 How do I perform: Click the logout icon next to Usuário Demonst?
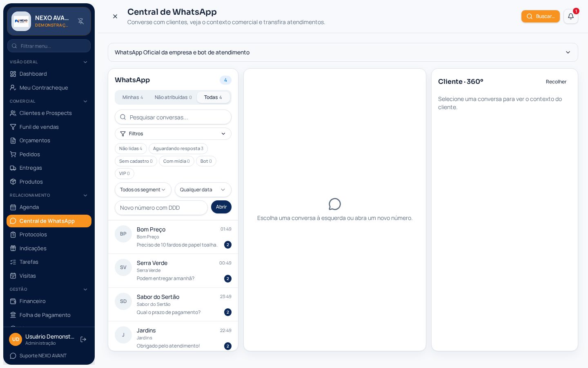tap(83, 339)
